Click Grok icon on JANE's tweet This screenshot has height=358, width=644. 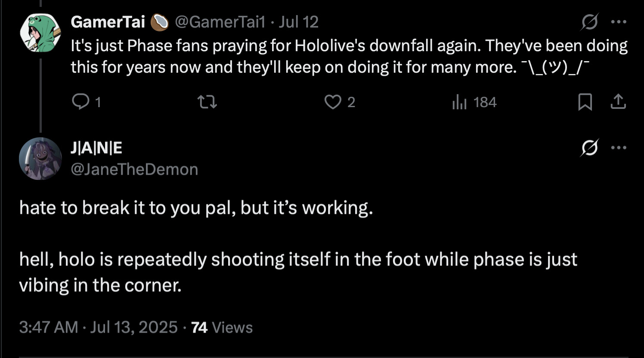(x=589, y=148)
